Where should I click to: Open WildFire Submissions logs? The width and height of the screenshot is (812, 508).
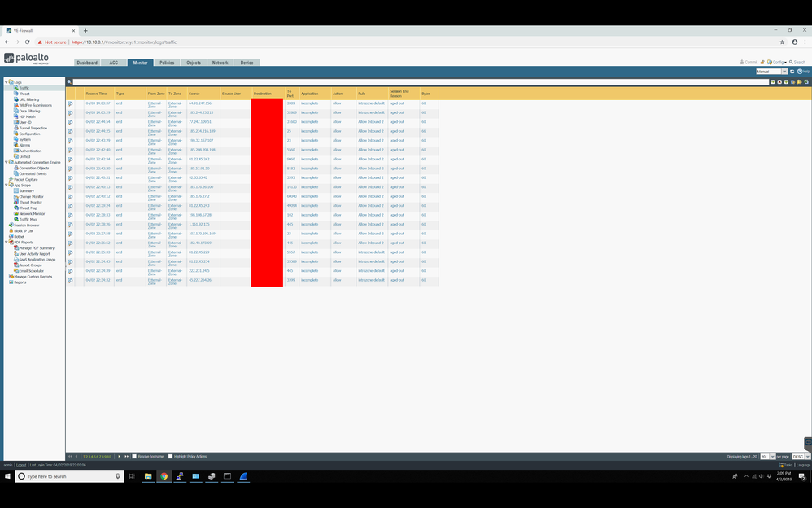tap(35, 105)
